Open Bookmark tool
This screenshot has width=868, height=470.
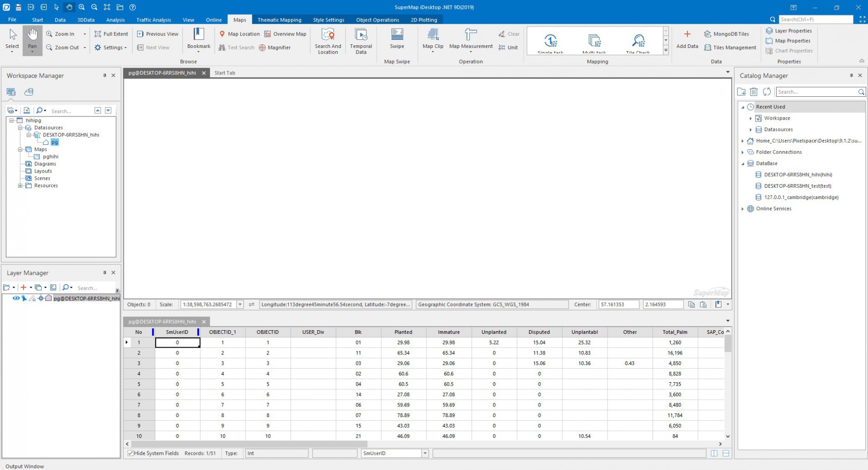(199, 40)
